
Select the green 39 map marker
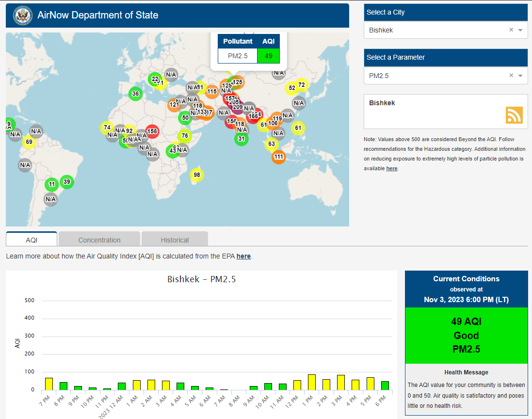67,182
